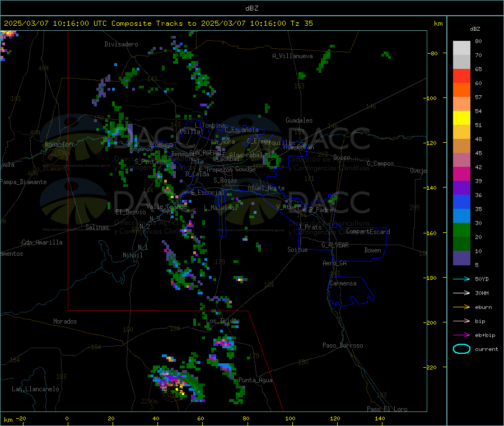Select the J_Prats label

[310, 227]
